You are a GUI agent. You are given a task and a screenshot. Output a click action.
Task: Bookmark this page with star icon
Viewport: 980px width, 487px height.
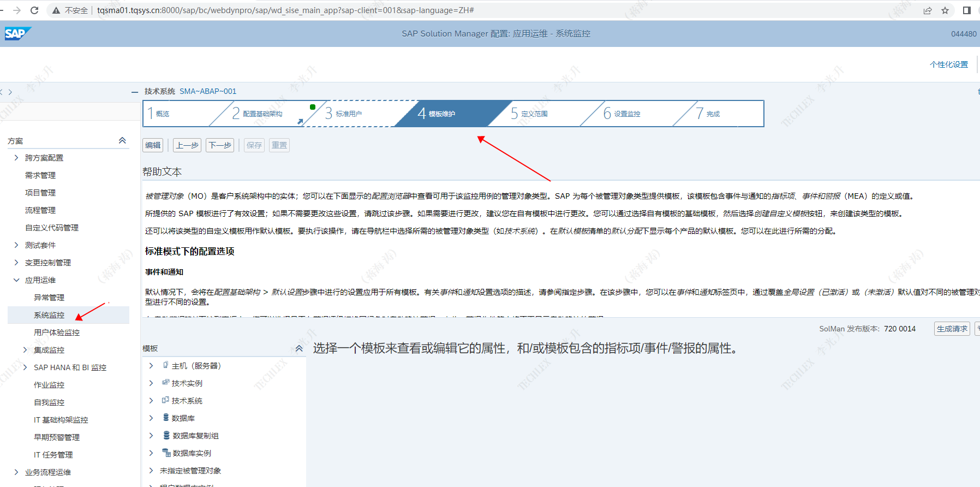click(945, 10)
